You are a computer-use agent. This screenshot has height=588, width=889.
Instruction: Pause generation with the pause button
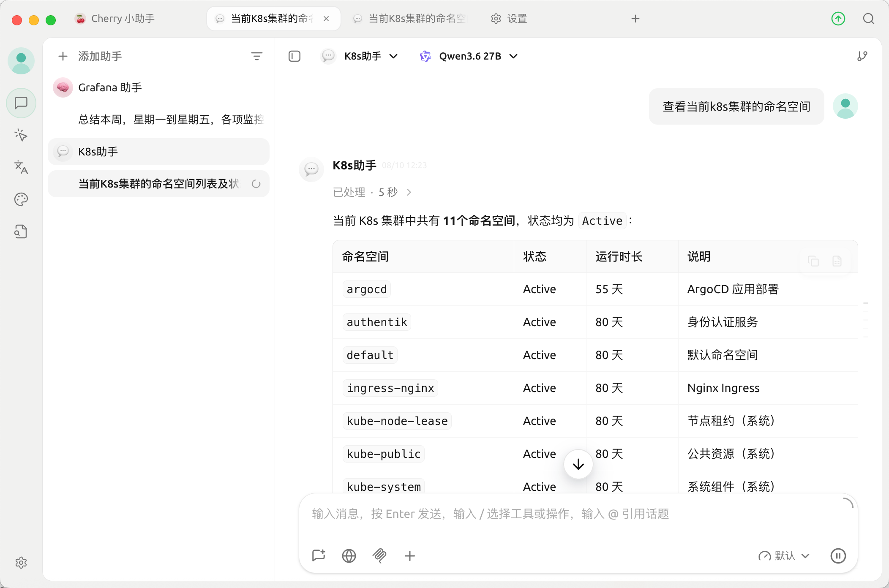click(x=838, y=555)
